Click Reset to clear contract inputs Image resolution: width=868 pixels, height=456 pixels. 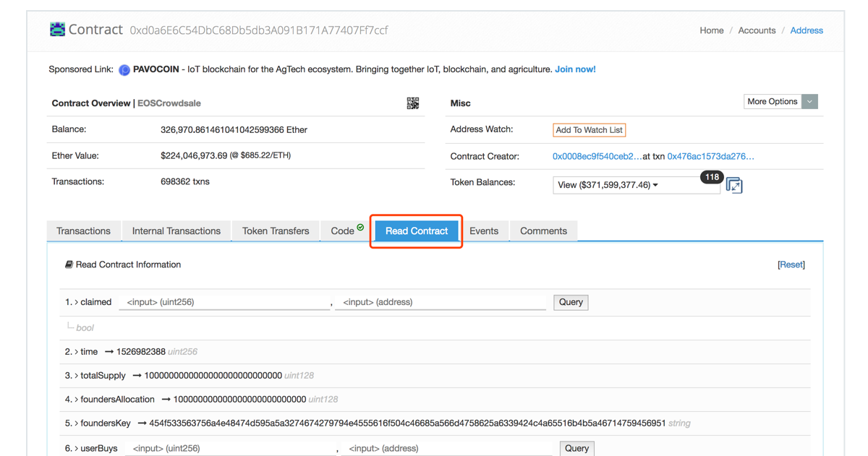click(791, 264)
